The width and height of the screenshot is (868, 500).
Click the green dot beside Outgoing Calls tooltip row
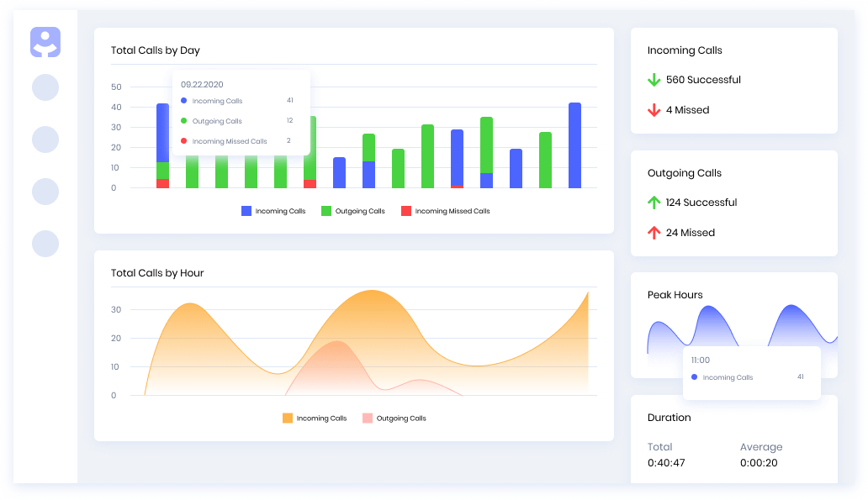point(184,120)
